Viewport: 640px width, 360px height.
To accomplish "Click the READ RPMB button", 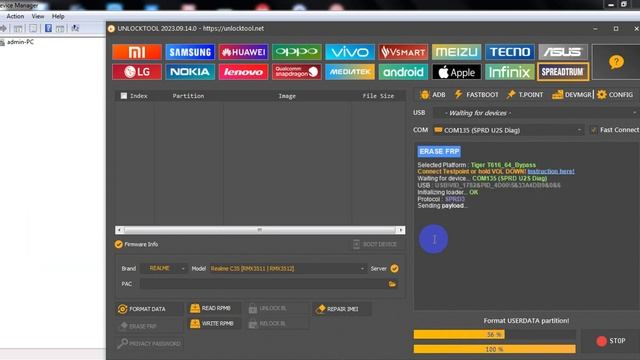I will [214, 308].
